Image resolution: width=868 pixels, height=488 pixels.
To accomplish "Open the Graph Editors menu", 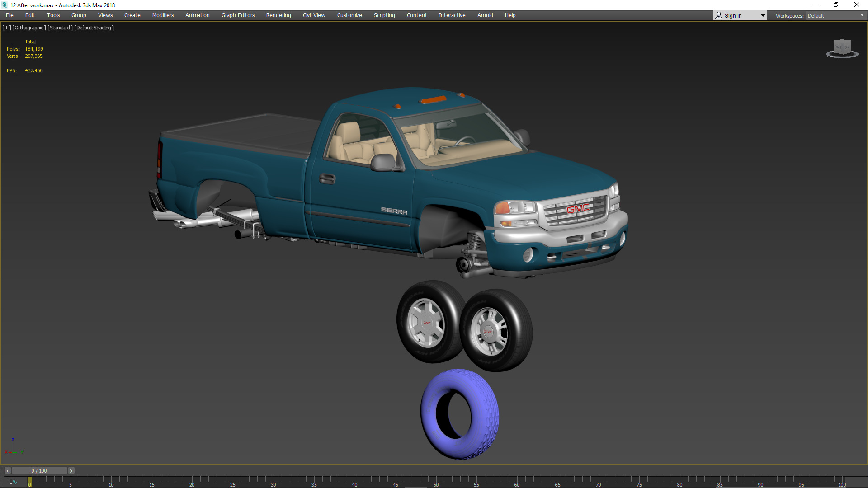I will (238, 15).
